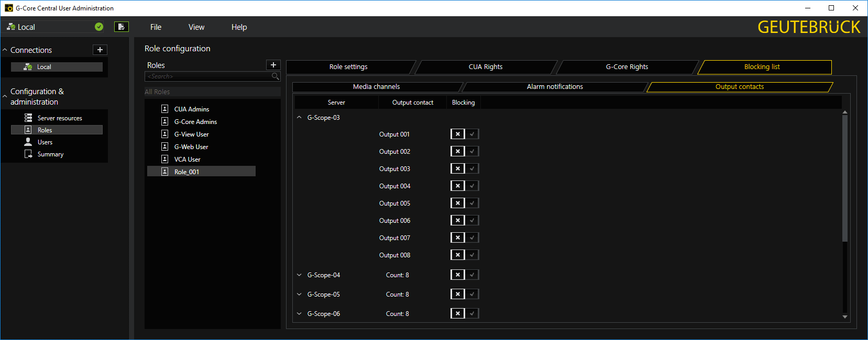Select the Local connection icon under Connections
868x340 pixels.
coord(28,67)
